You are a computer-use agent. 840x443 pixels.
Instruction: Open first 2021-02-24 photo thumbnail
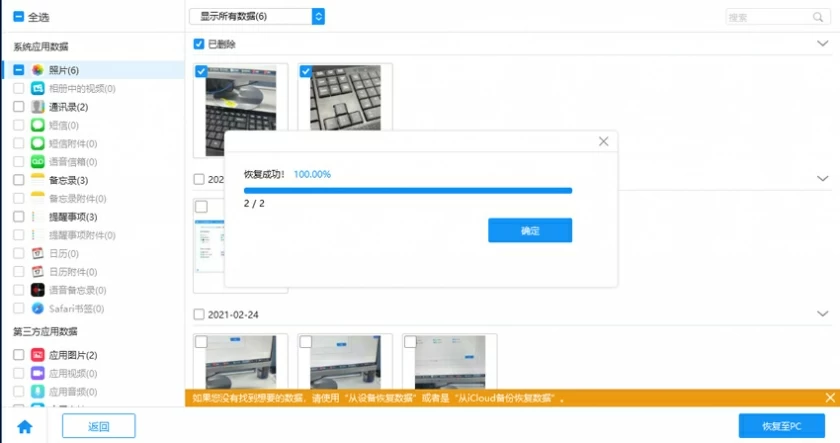pyautogui.click(x=241, y=362)
